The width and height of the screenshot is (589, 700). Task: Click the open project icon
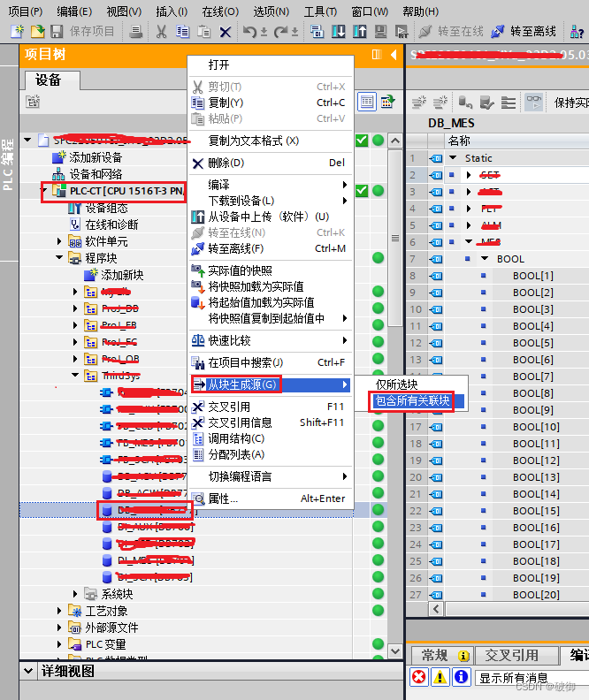pyautogui.click(x=37, y=31)
